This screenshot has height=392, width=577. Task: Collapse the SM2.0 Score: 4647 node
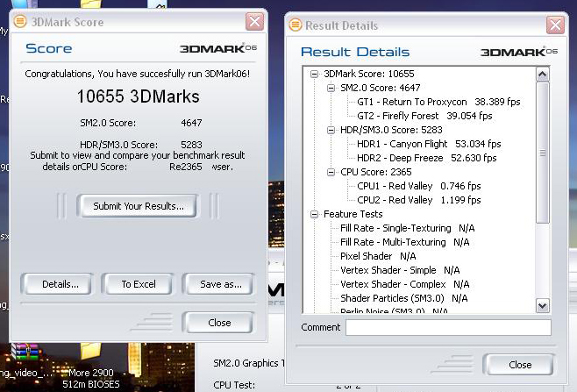(x=331, y=88)
